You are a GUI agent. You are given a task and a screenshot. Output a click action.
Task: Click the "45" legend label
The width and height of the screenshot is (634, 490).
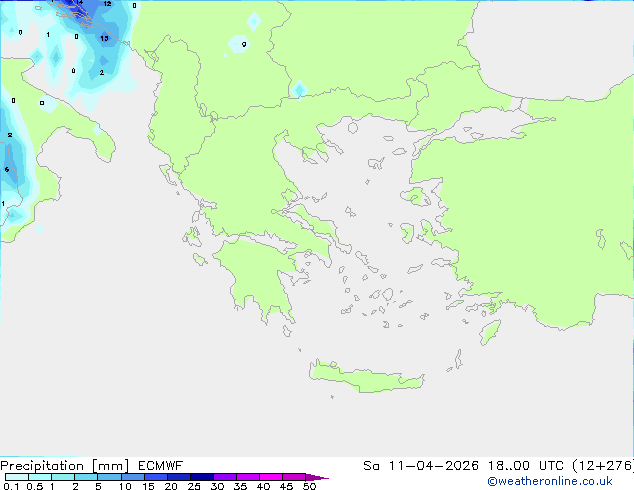click(x=286, y=486)
